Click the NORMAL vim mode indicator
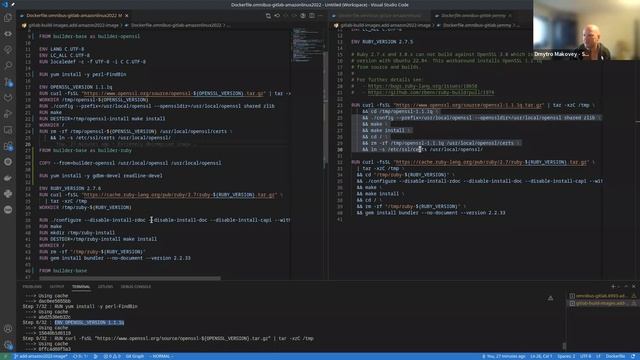The image size is (640, 360). click(x=161, y=356)
